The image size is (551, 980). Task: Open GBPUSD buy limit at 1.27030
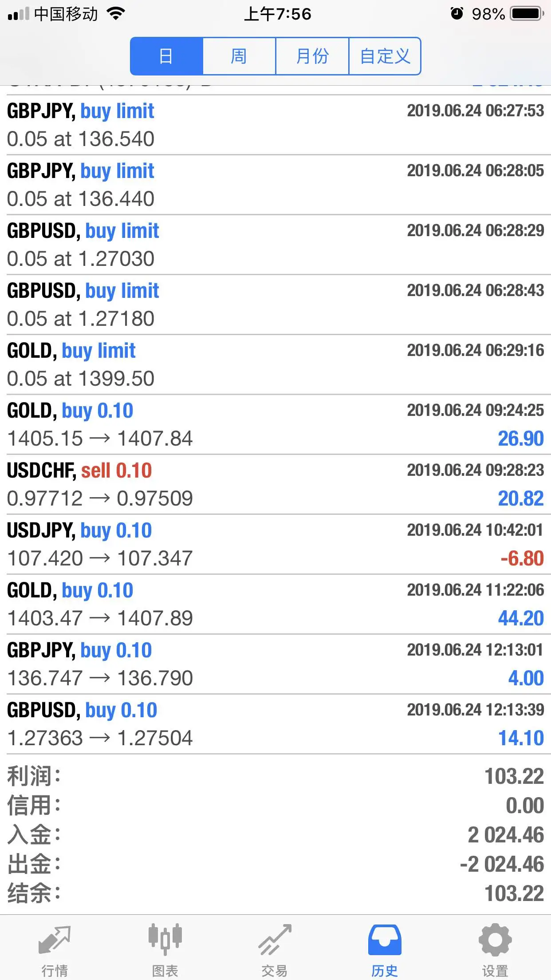point(275,245)
